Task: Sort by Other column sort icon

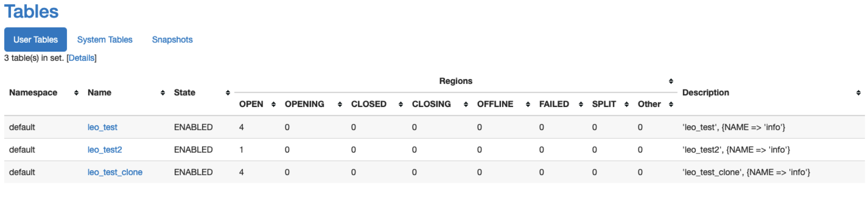Action: click(671, 104)
